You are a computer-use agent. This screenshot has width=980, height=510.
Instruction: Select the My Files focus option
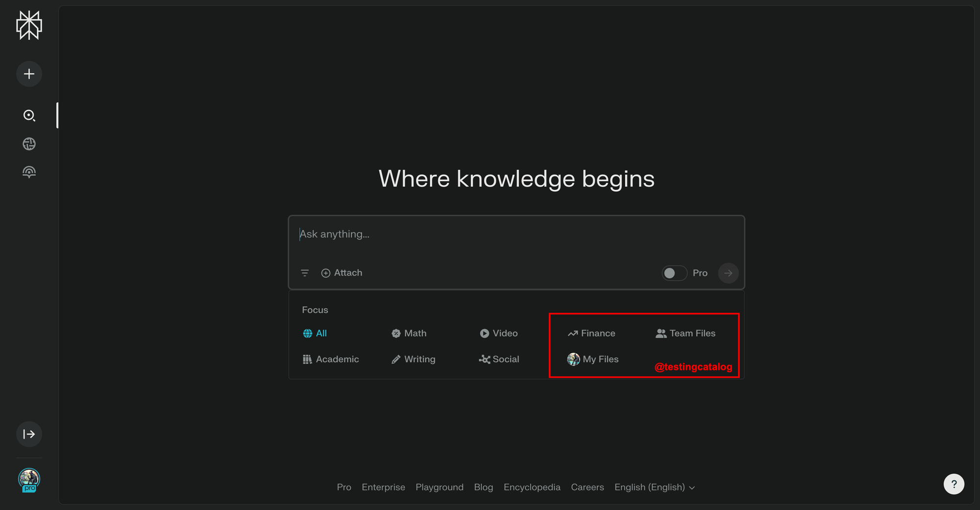(593, 359)
